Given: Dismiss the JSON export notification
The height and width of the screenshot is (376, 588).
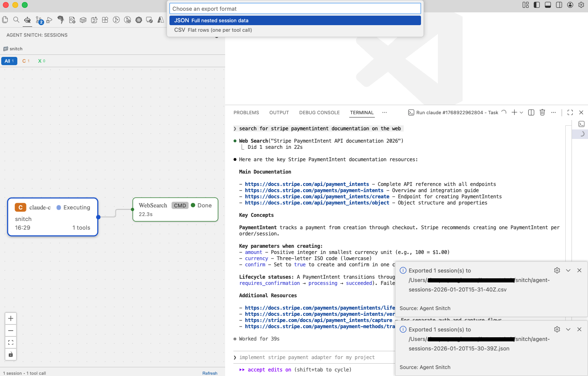Looking at the screenshot, I should click(x=579, y=329).
